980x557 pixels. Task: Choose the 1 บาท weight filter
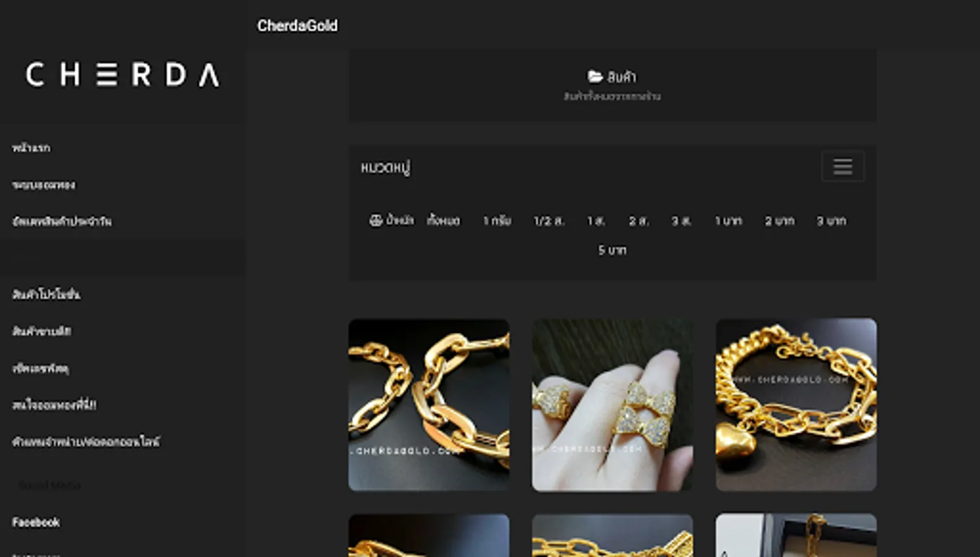point(728,220)
